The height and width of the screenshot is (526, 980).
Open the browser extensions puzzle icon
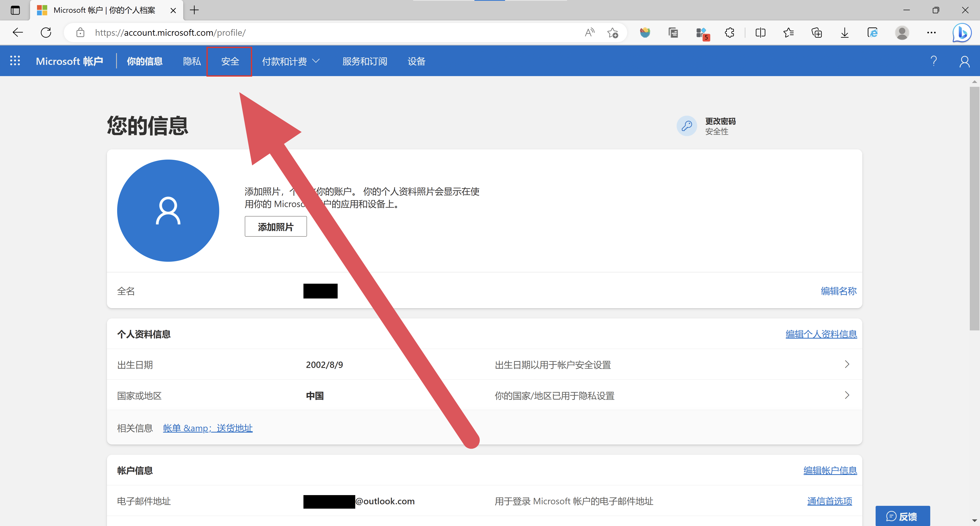729,33
